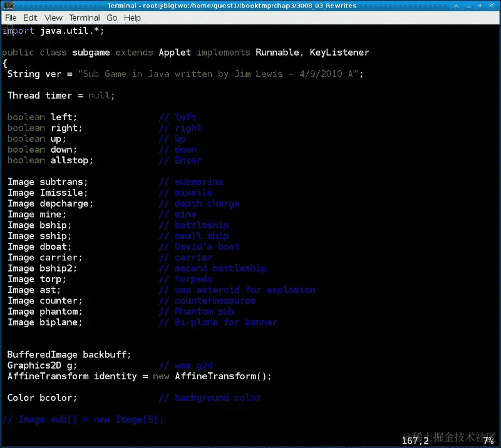Click the 'Image bship;' line
This screenshot has height=448, width=501.
tap(39, 225)
